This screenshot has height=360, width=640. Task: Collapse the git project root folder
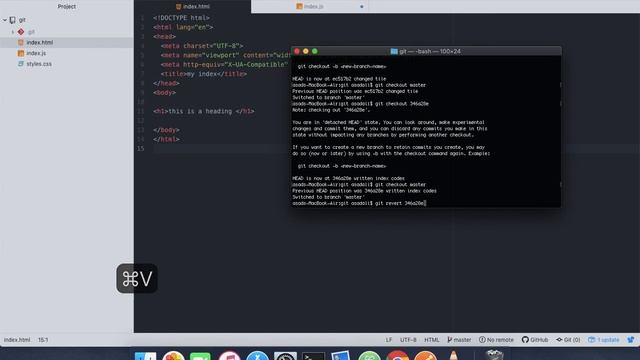pos(5,20)
